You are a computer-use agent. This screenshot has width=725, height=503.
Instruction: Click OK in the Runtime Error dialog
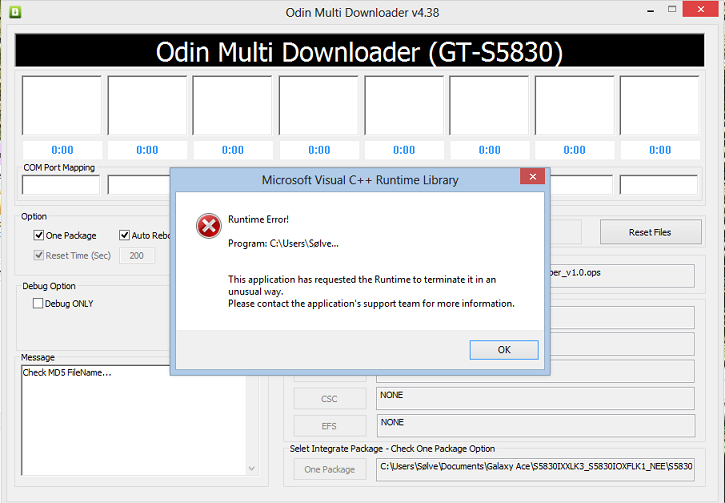click(504, 350)
